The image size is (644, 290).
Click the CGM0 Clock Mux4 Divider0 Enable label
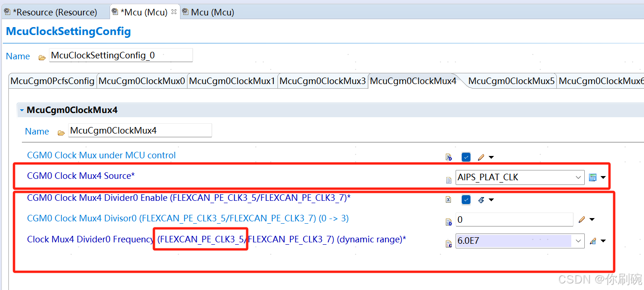189,198
